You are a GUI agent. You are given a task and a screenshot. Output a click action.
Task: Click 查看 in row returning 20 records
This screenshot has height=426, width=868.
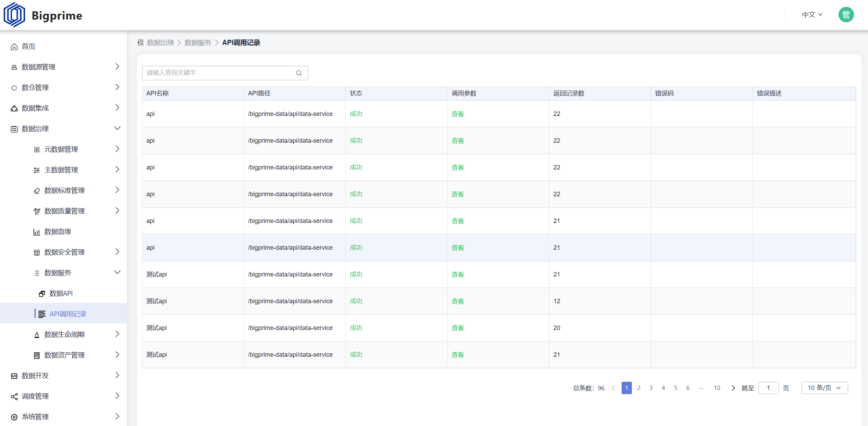tap(457, 328)
